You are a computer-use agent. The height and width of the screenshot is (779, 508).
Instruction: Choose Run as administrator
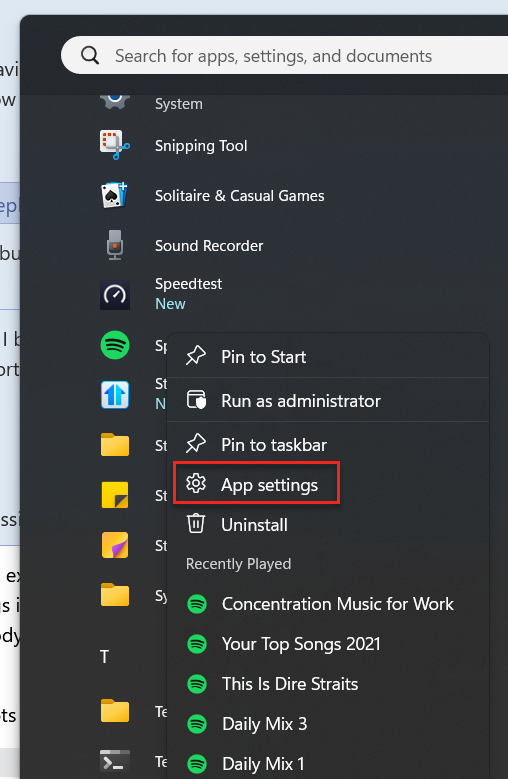[x=328, y=400]
